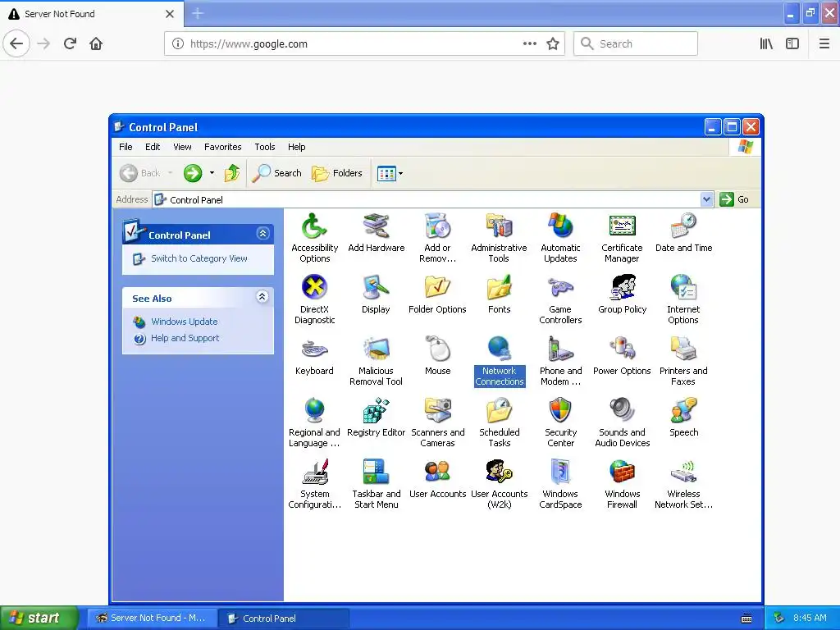Open the User Accounts icon

[x=437, y=479]
